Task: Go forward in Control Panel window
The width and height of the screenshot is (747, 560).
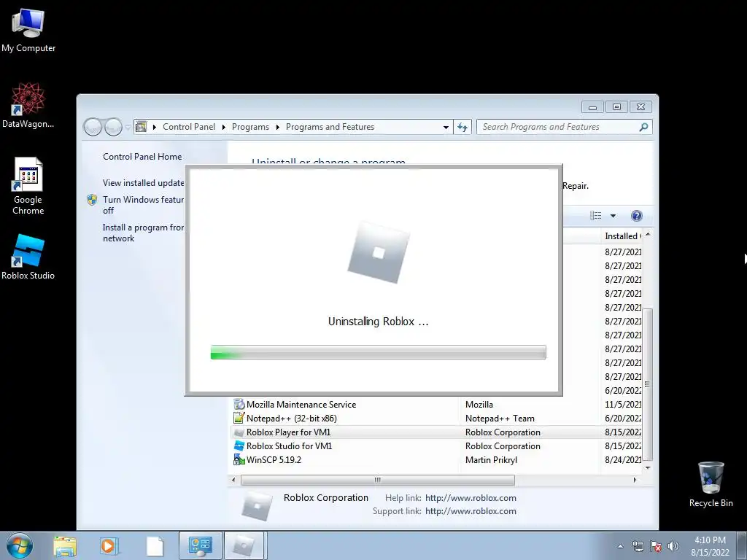Action: (113, 127)
